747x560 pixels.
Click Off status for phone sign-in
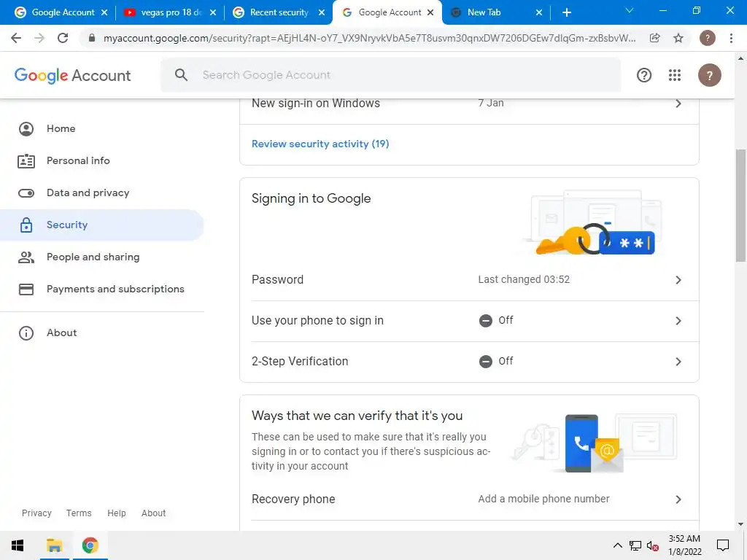(x=496, y=321)
